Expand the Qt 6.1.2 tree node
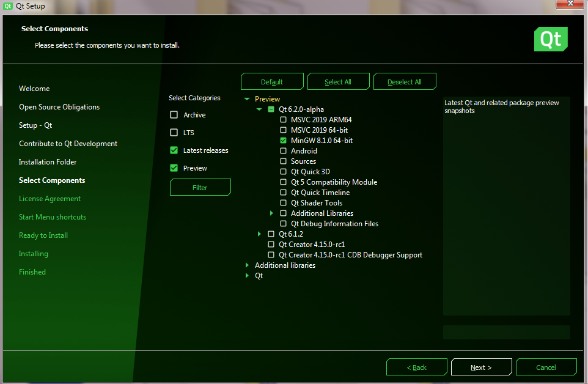 (x=259, y=234)
